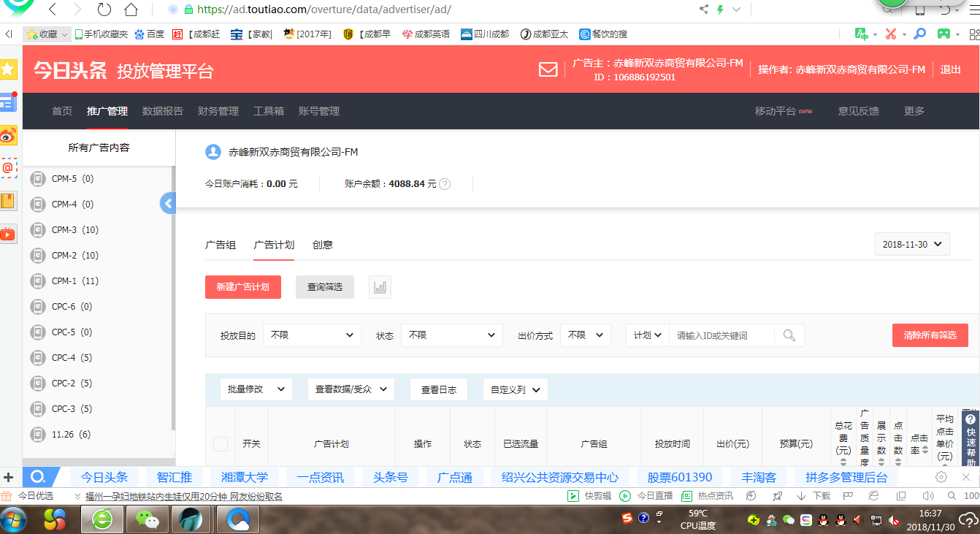
Task: Expand the 批量修改 dropdown
Action: (x=256, y=389)
